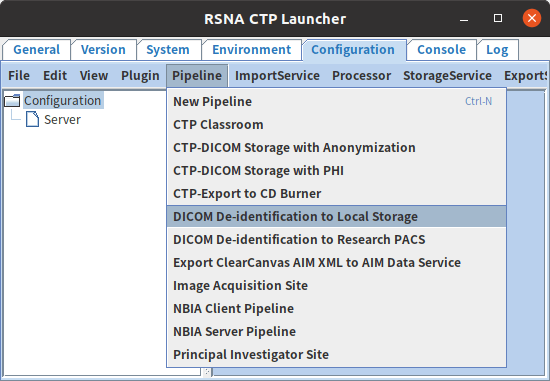This screenshot has height=381, width=550.
Task: Minimize the RSNA CTP Launcher window
Action: click(x=464, y=19)
